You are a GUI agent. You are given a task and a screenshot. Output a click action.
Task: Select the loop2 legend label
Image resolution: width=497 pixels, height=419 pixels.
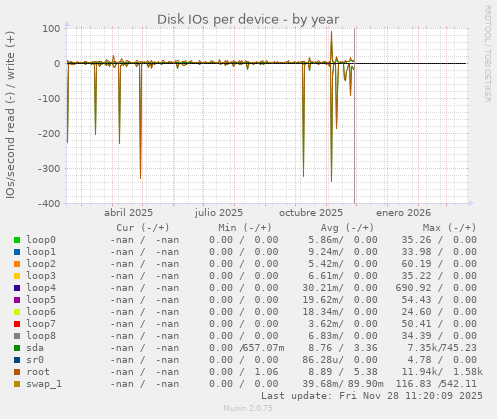point(41,264)
